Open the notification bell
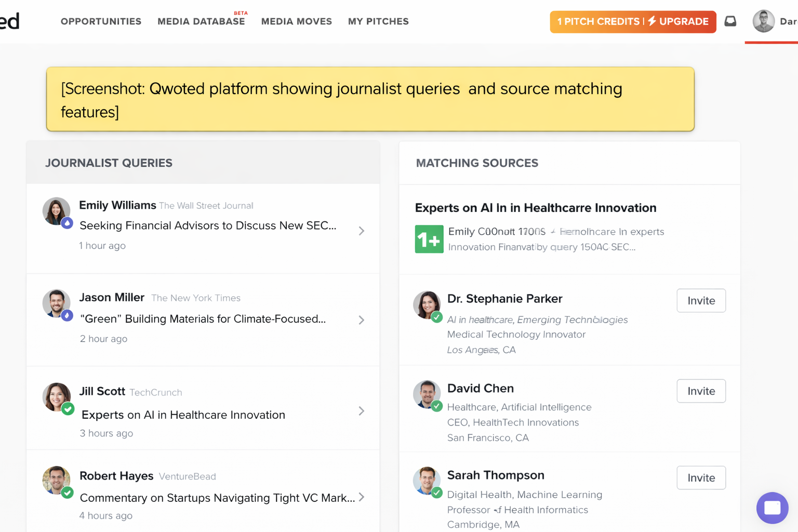This screenshot has width=798, height=532. pos(730,21)
